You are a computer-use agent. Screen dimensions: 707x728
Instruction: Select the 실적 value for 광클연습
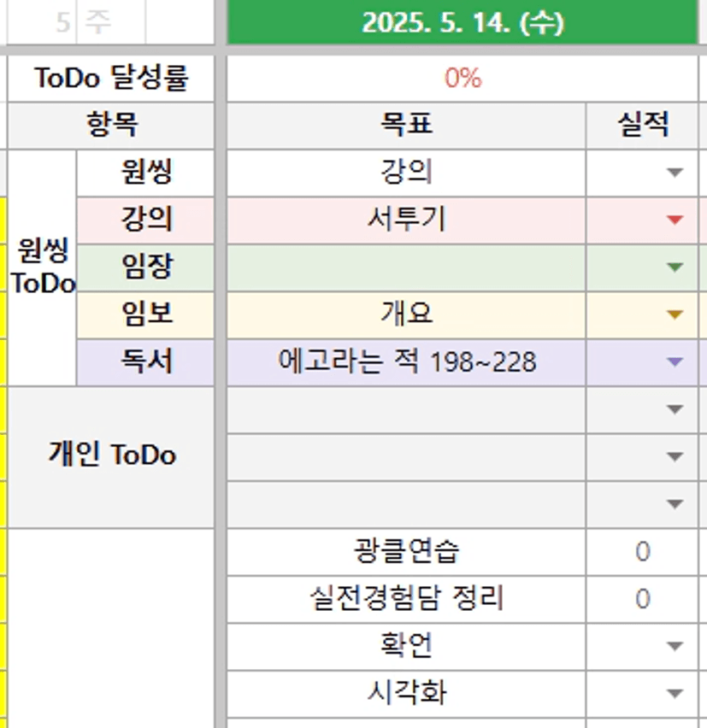pyautogui.click(x=643, y=551)
